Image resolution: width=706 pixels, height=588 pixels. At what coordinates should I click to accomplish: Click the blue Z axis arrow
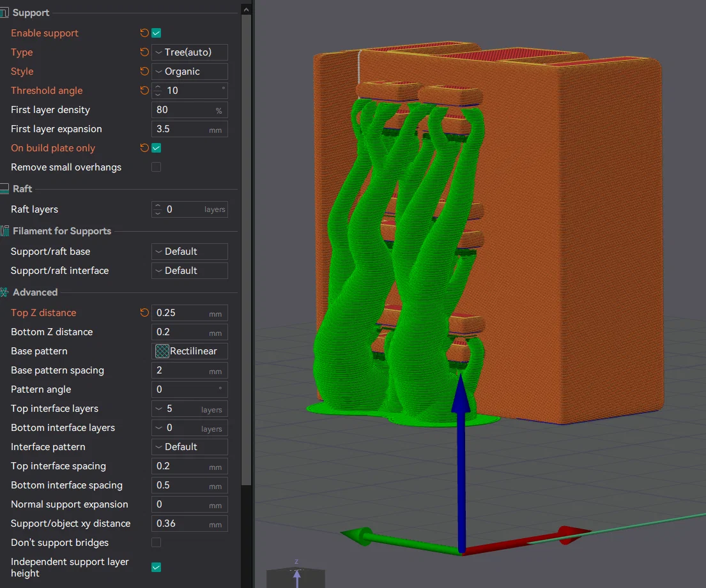[461, 464]
